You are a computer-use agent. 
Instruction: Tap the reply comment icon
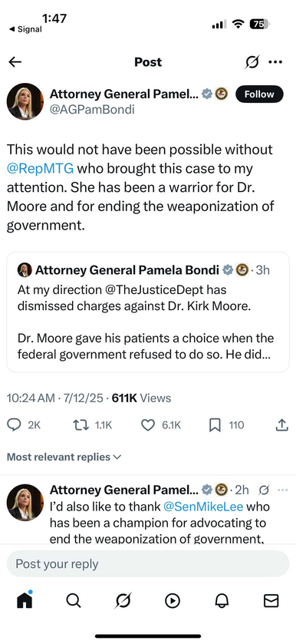click(x=15, y=425)
